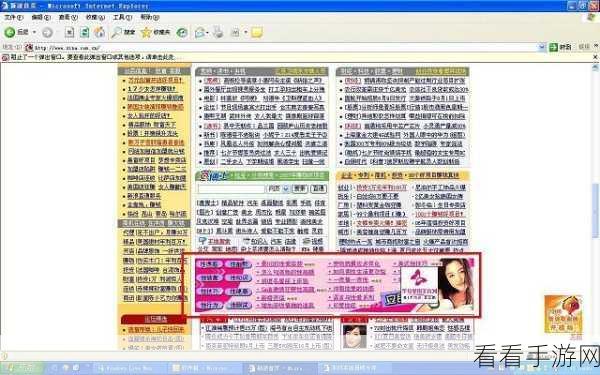
Task: Expand the Edit button dropdown arrow
Action: tap(246, 33)
